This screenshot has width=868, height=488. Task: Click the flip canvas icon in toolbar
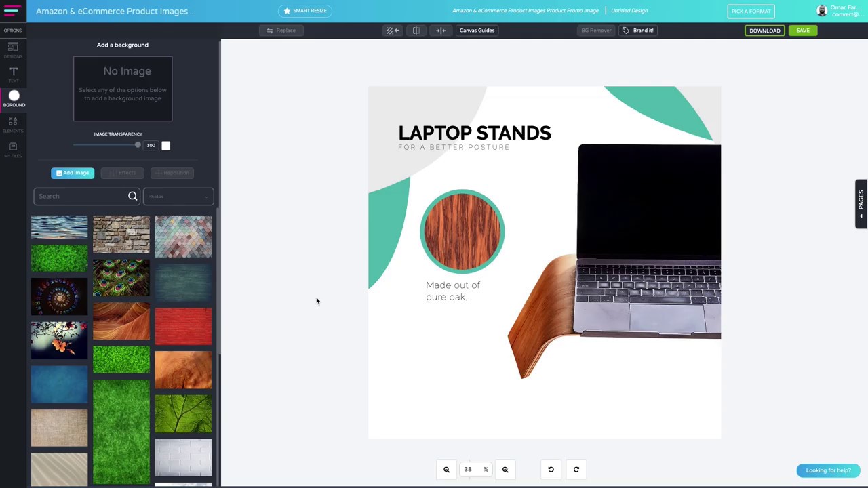tap(416, 30)
